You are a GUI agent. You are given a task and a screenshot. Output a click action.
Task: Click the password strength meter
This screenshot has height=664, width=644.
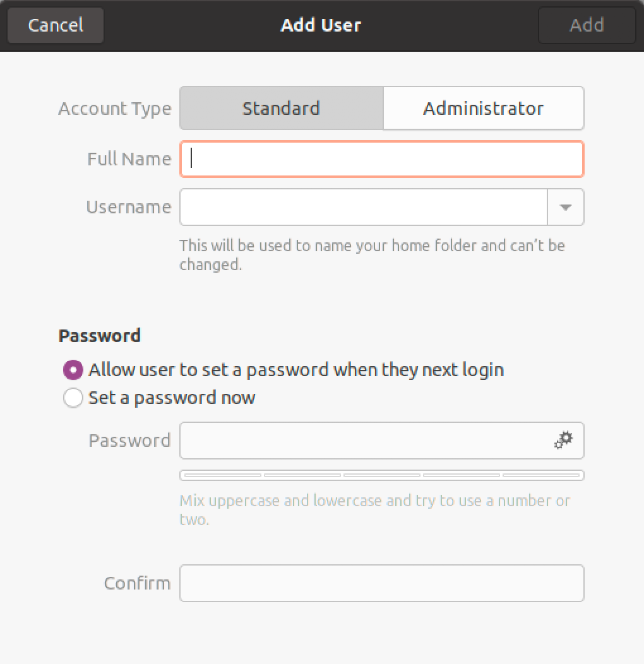[381, 475]
